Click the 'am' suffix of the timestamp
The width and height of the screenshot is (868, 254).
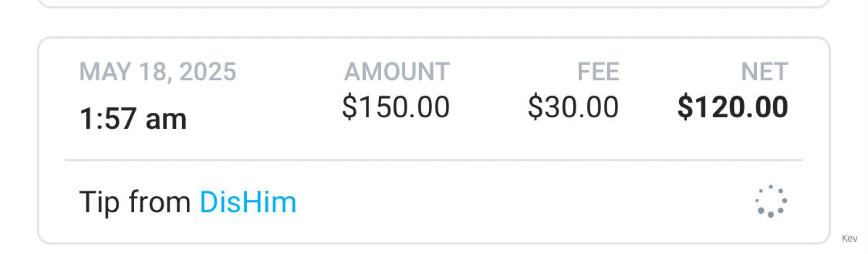pos(166,120)
